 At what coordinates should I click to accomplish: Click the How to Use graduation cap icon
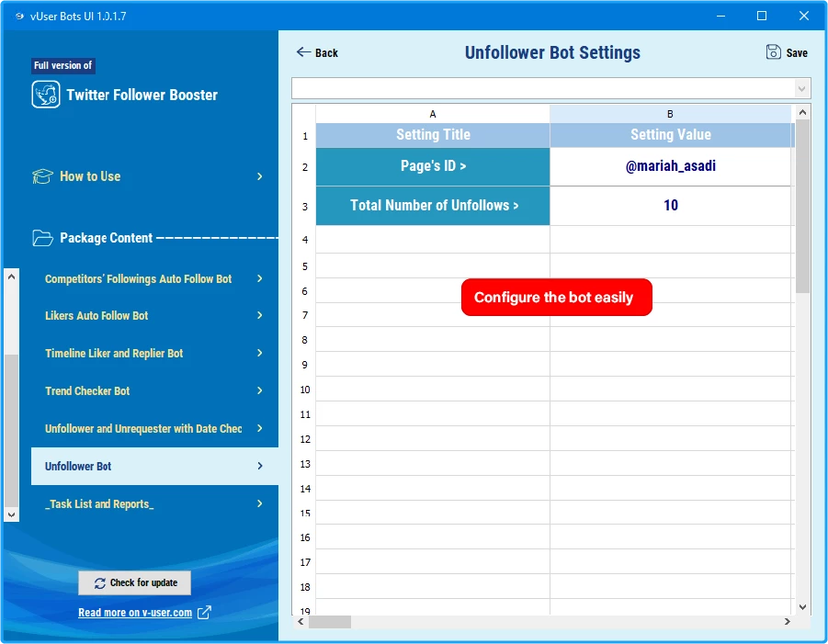(x=42, y=176)
